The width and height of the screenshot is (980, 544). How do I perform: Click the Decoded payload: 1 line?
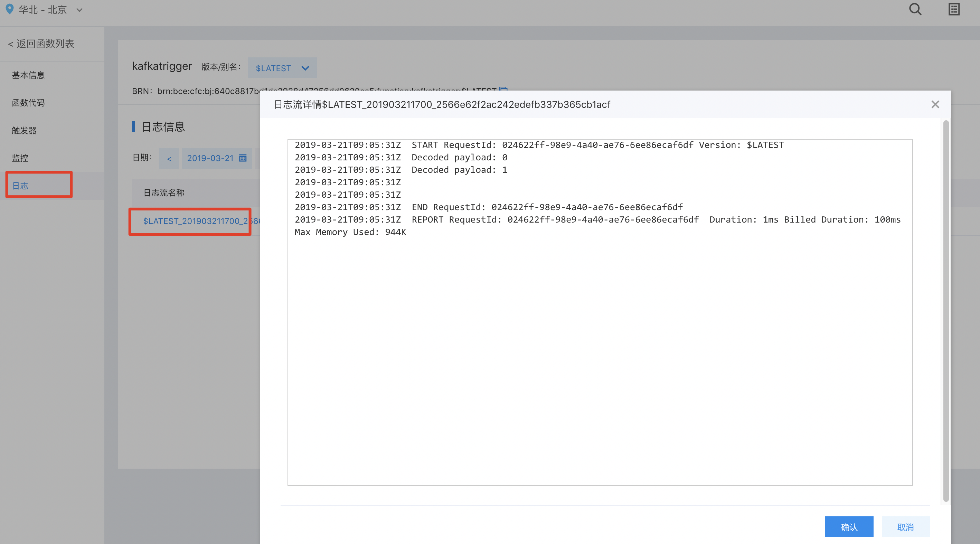(x=401, y=170)
